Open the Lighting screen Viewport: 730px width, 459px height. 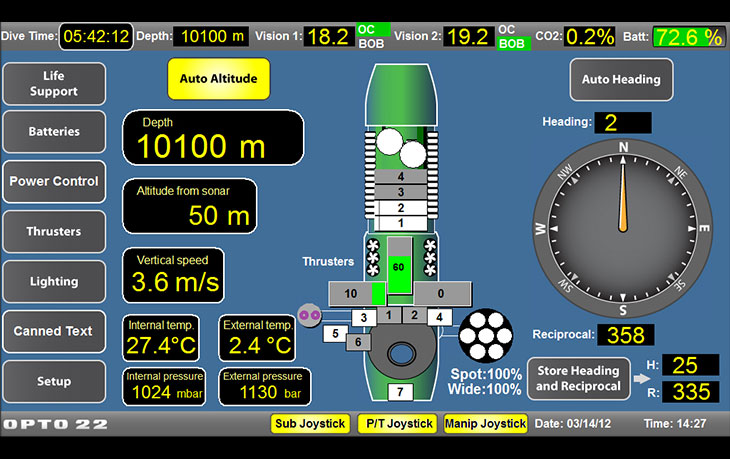coord(54,281)
